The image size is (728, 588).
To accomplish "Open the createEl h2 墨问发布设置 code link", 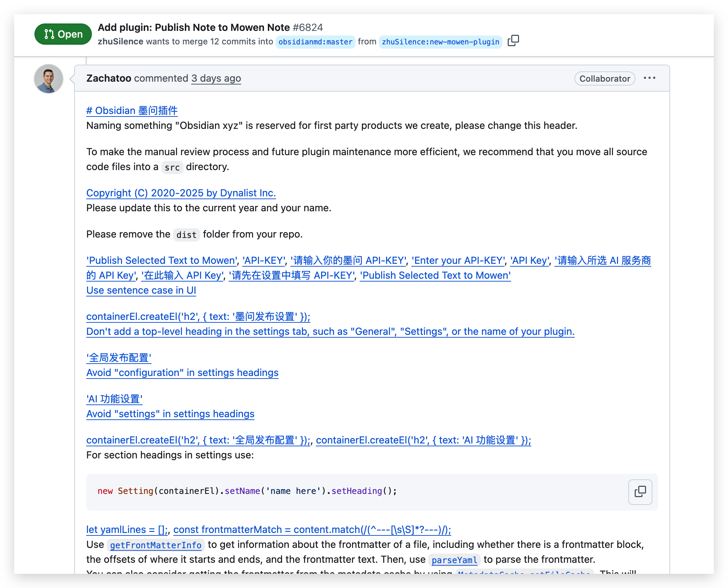I will pyautogui.click(x=198, y=317).
